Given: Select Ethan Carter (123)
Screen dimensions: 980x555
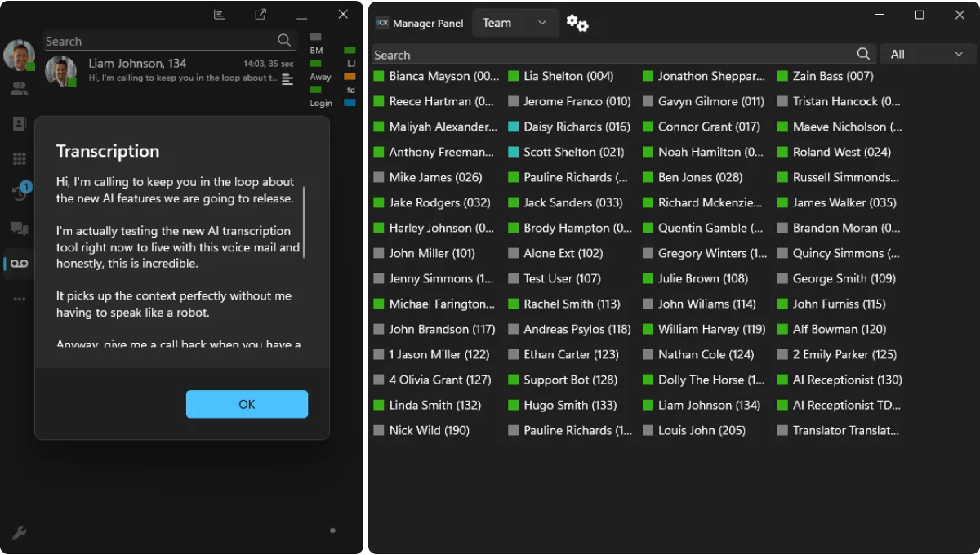Looking at the screenshot, I should (563, 354).
